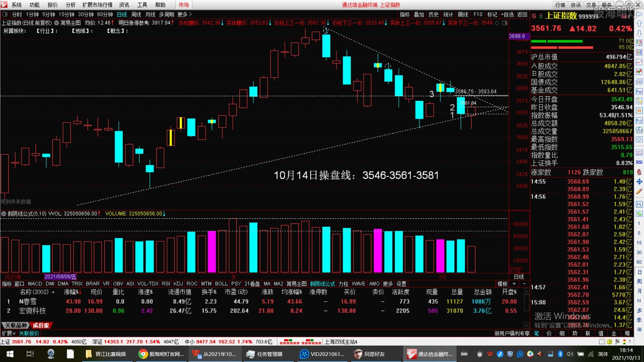
Task: Select the 15 minute period in sidebar
Action: (639, 243)
